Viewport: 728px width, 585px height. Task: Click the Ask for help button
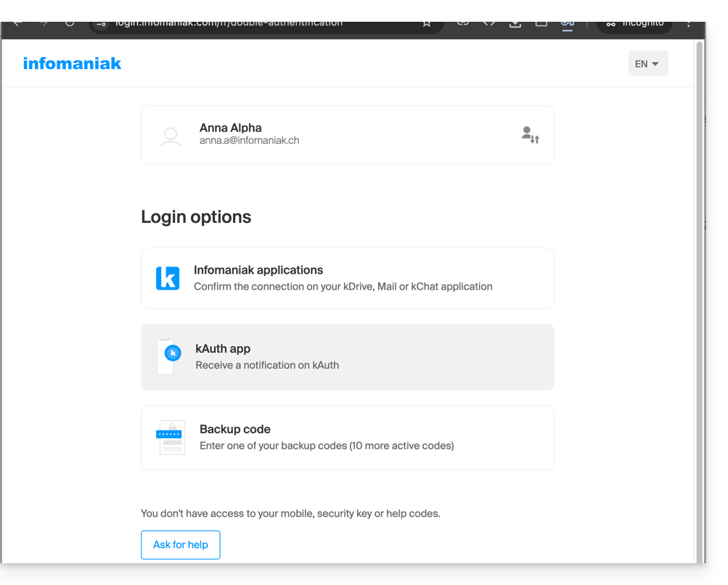(180, 545)
